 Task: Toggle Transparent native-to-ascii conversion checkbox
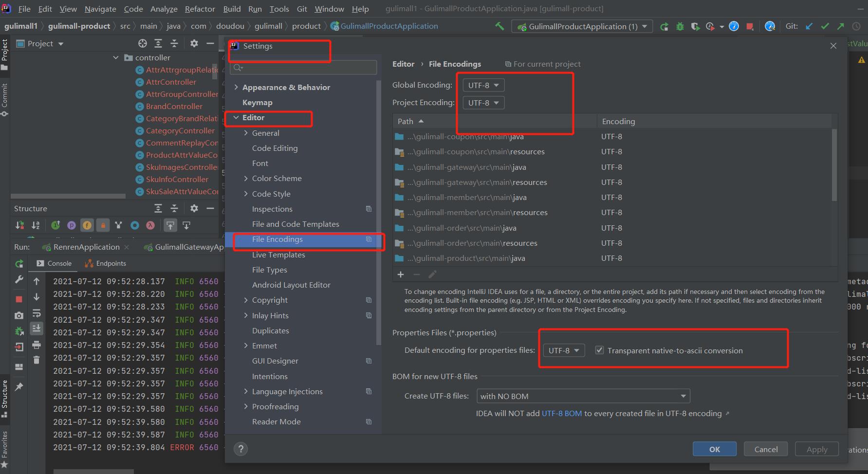pyautogui.click(x=600, y=350)
